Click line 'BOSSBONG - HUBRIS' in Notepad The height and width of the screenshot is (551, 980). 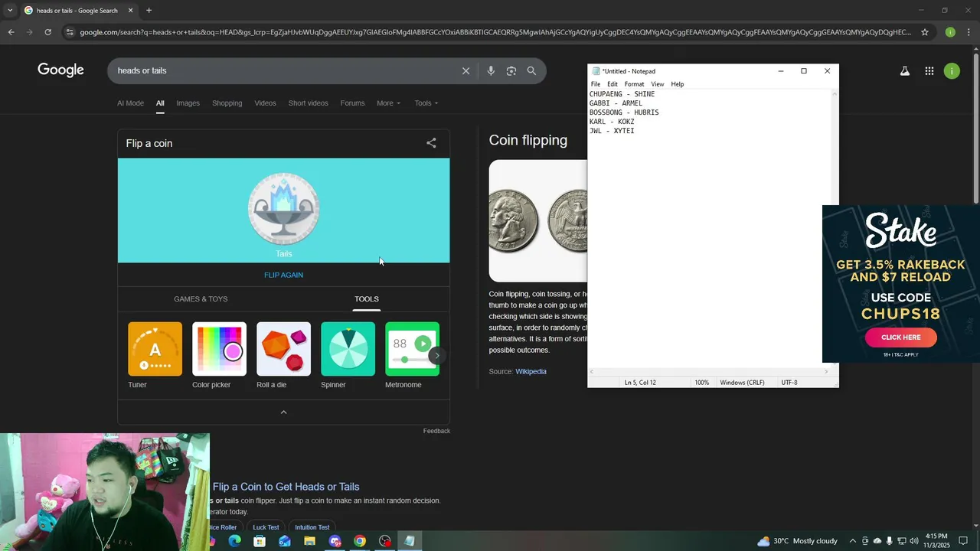coord(624,112)
